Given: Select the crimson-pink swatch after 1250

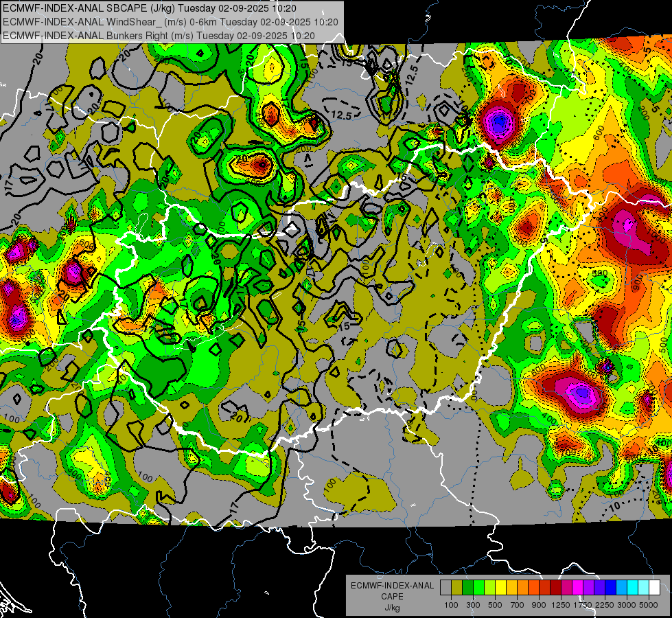Looking at the screenshot, I should (x=566, y=588).
